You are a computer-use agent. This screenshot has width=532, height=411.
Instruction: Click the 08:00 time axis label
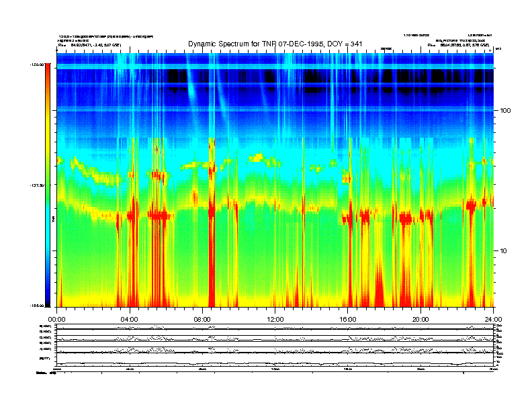[202, 320]
